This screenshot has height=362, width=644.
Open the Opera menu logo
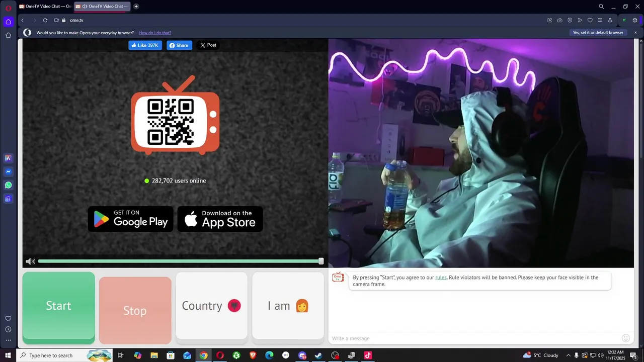pyautogui.click(x=8, y=8)
